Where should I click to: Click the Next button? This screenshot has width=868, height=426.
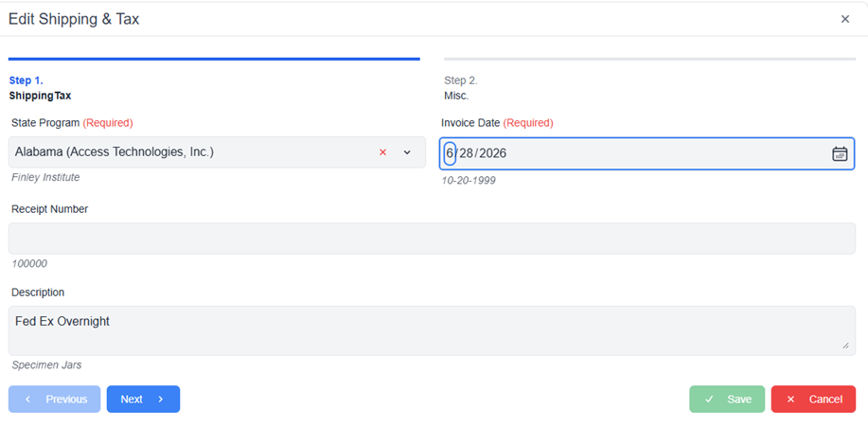143,399
